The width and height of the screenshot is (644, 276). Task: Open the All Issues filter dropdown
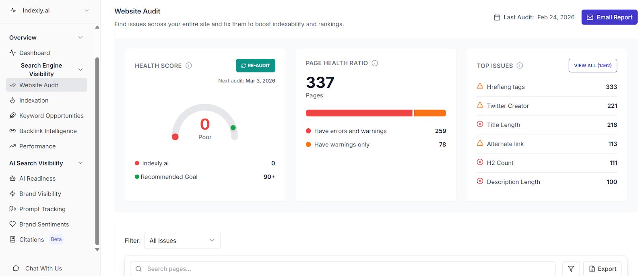coord(182,241)
